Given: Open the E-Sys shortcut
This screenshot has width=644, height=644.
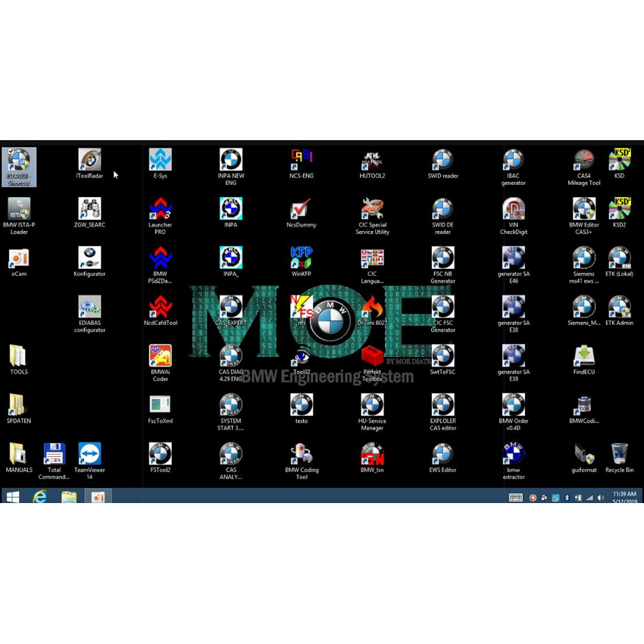Looking at the screenshot, I should pos(160,164).
